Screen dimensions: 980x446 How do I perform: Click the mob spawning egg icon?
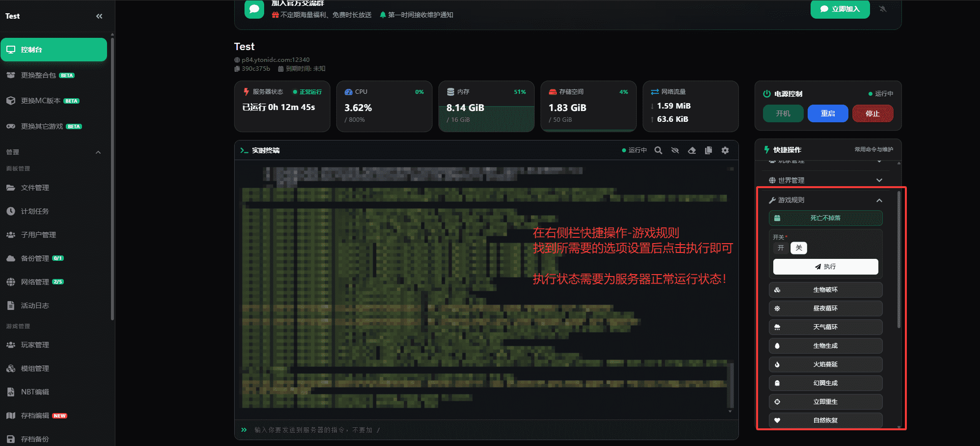(x=777, y=346)
